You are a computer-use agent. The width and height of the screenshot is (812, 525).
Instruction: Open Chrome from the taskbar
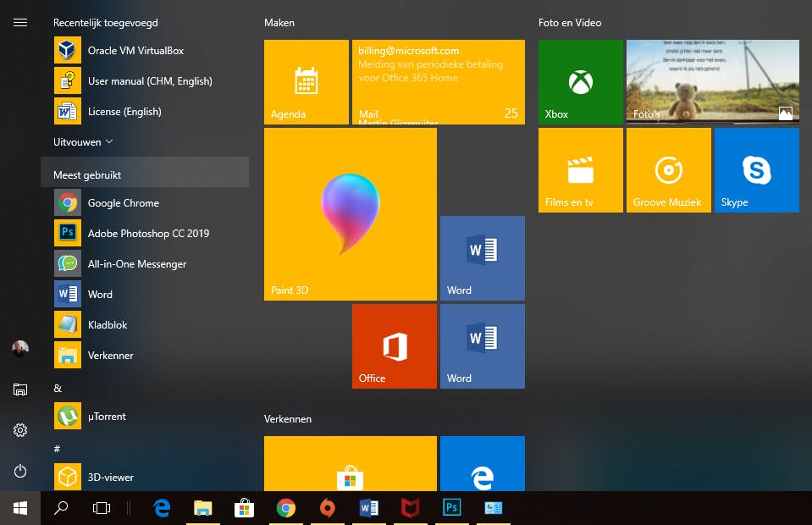click(286, 508)
